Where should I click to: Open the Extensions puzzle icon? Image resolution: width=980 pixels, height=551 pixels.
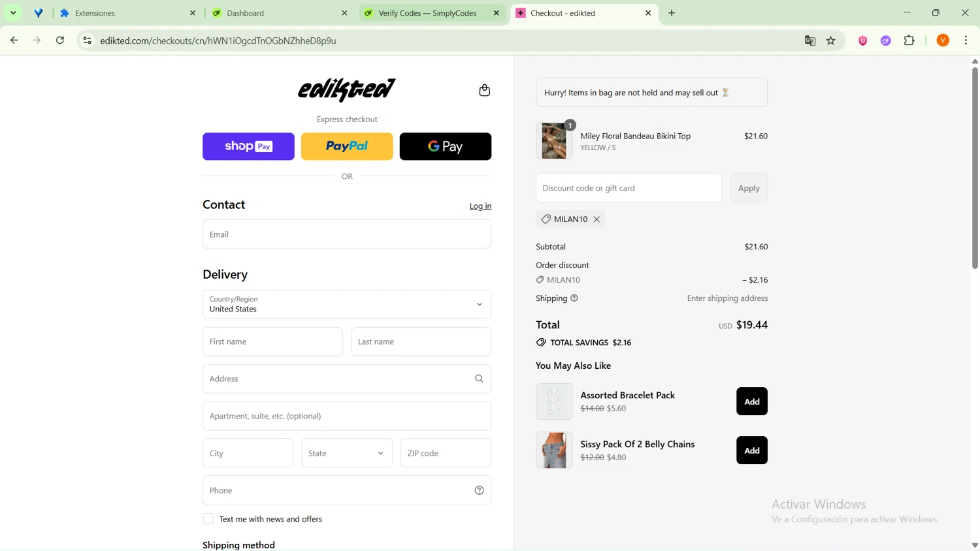(909, 40)
